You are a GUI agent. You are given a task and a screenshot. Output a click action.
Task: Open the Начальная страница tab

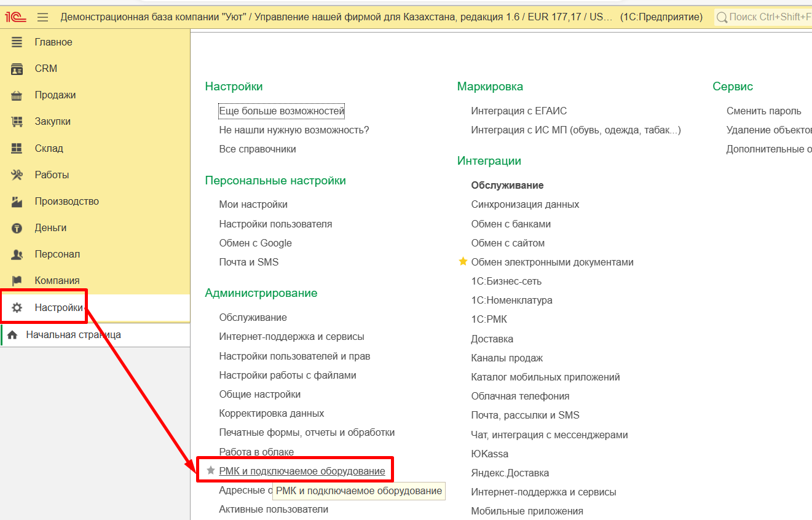(x=73, y=335)
